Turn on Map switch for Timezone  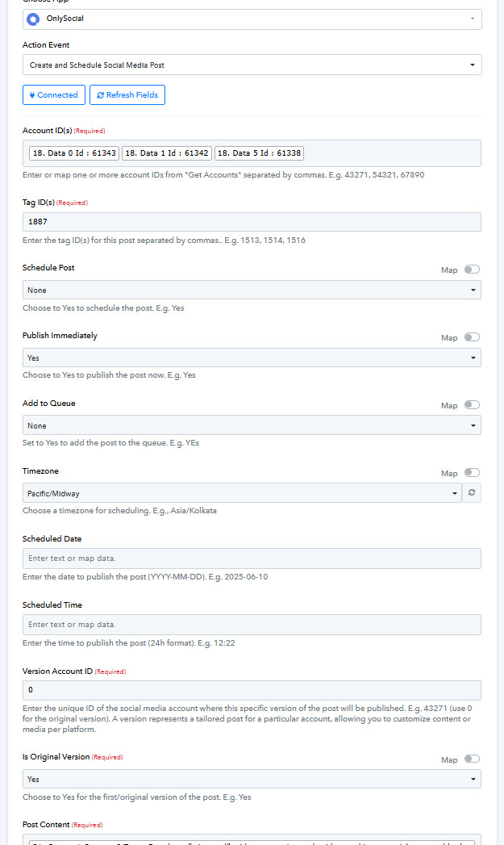[x=472, y=473]
